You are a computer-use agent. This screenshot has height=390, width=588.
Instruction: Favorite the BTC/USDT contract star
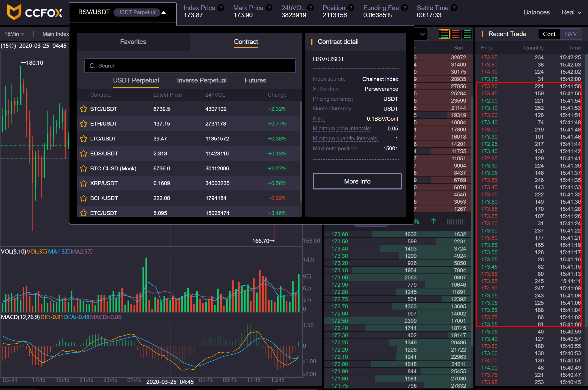(84, 109)
